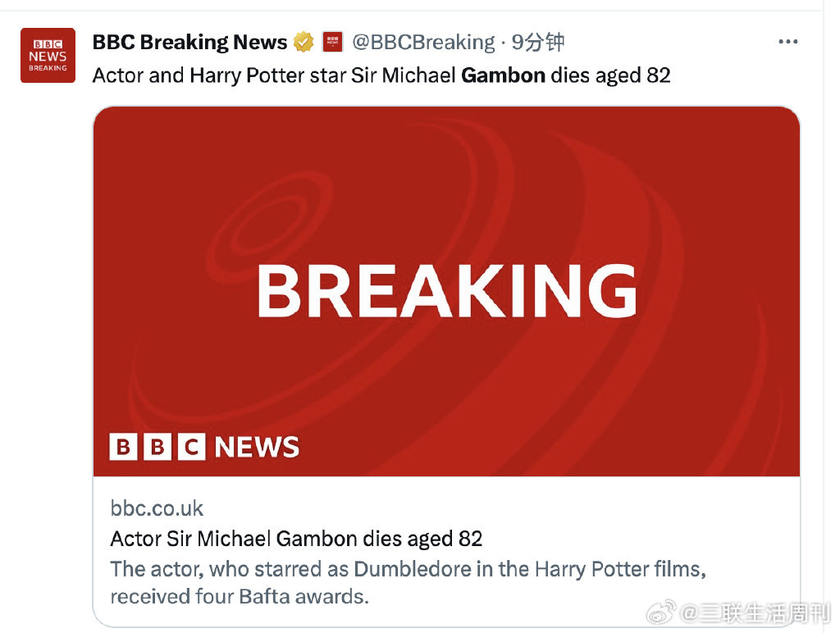The width and height of the screenshot is (840, 633).
Task: Click the gold verified checkmark badge
Action: point(304,42)
